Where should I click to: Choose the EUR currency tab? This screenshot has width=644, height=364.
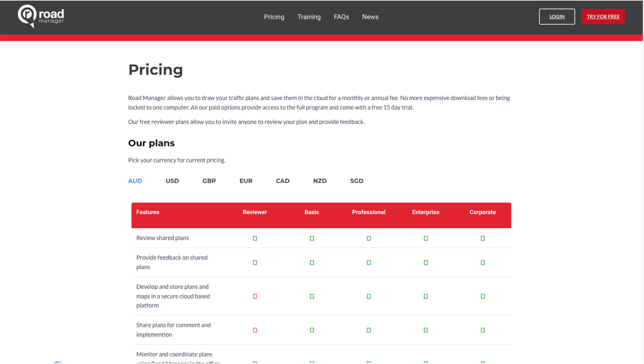[x=245, y=181]
